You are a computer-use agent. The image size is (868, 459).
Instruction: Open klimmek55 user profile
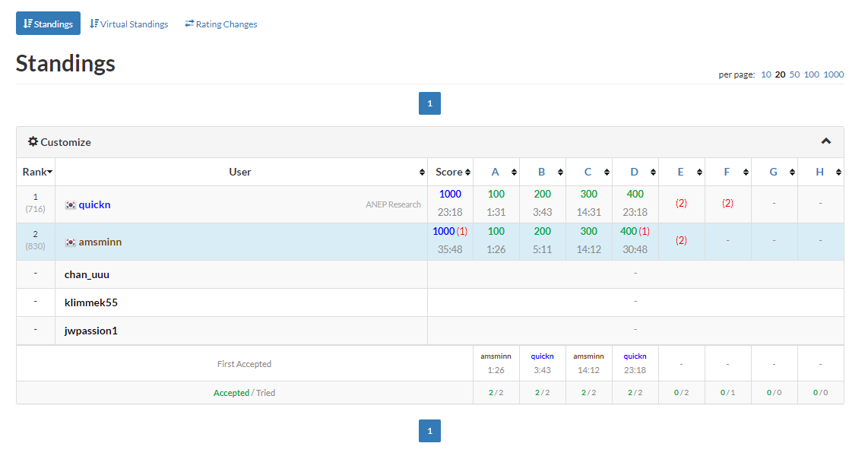click(x=90, y=302)
